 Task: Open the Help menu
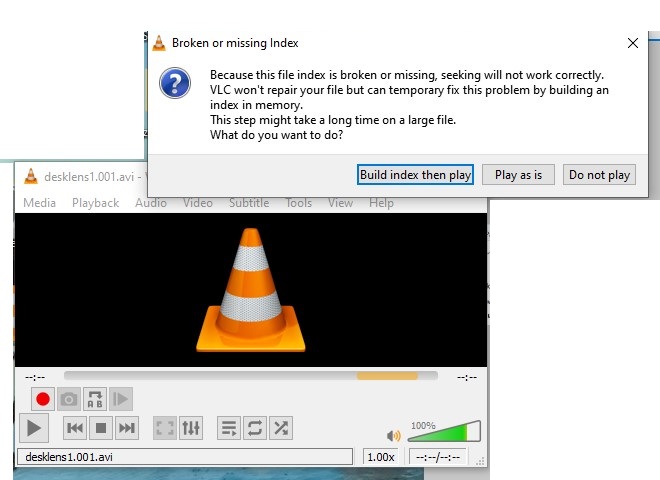click(x=381, y=203)
